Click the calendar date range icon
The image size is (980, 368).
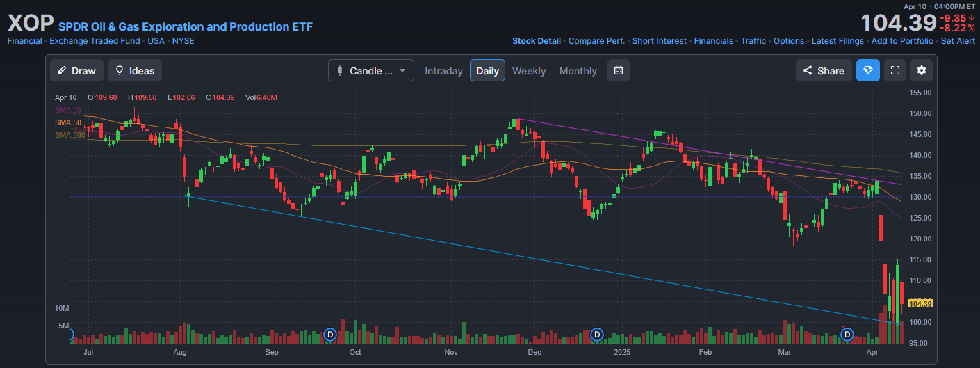[619, 70]
